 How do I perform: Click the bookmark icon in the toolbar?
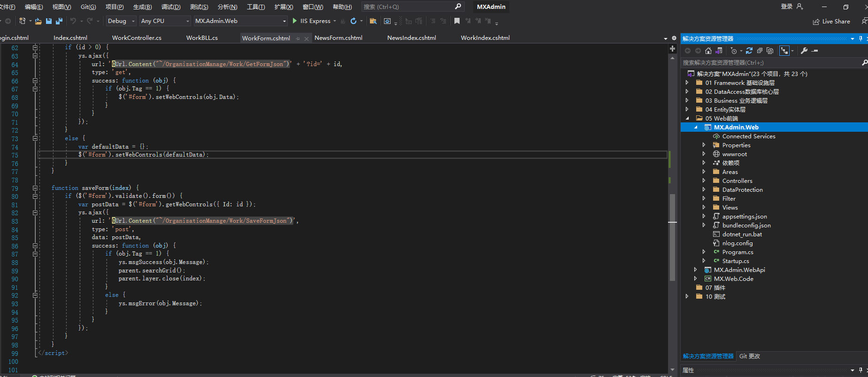click(457, 21)
